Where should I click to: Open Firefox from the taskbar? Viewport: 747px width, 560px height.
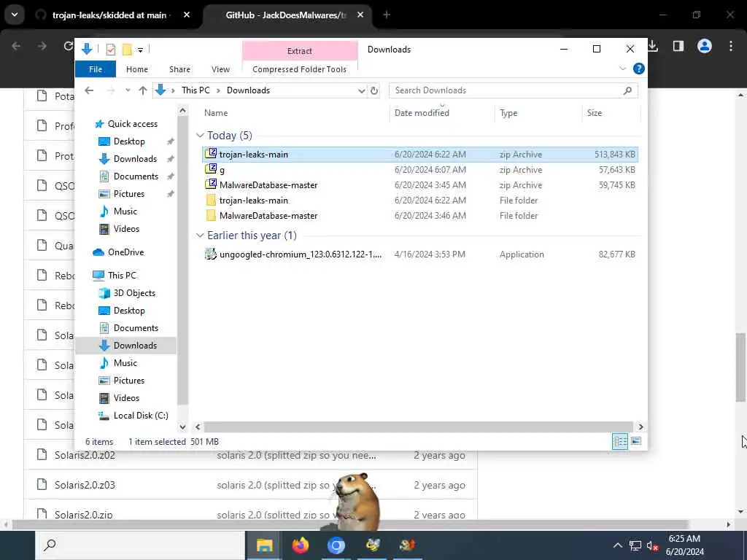[x=300, y=545]
